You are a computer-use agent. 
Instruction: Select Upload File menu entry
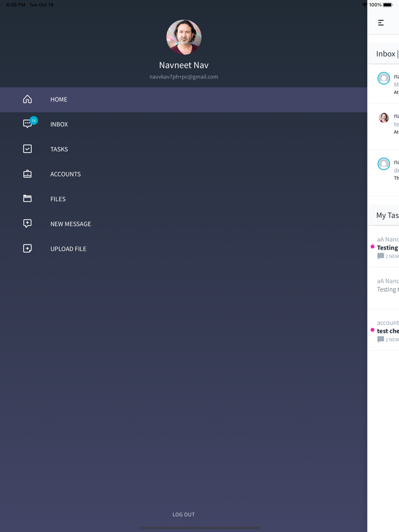[184, 249]
